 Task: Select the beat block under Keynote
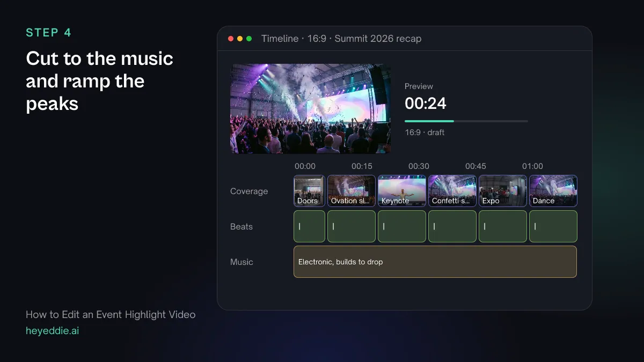coord(402,226)
